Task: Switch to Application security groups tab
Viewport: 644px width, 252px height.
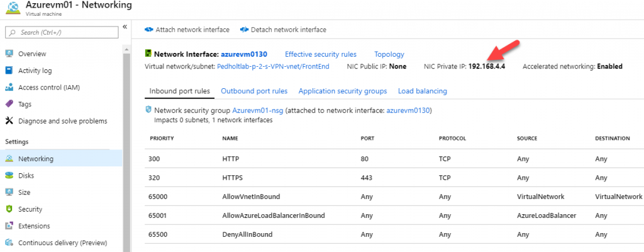Action: [343, 91]
